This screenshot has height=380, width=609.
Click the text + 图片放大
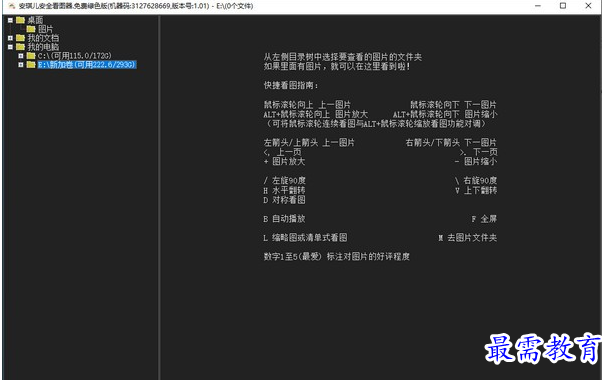[x=284, y=162]
